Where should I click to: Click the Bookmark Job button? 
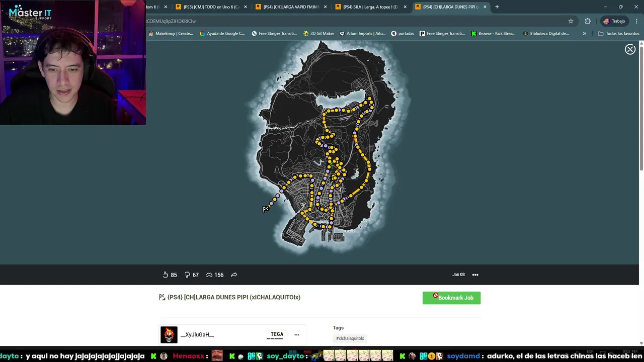(451, 298)
